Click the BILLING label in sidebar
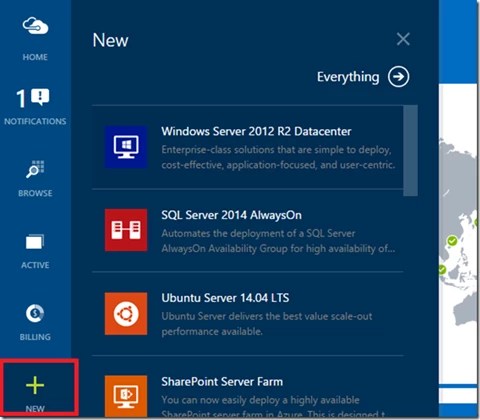Viewport: 480px width, 420px height. point(35,337)
